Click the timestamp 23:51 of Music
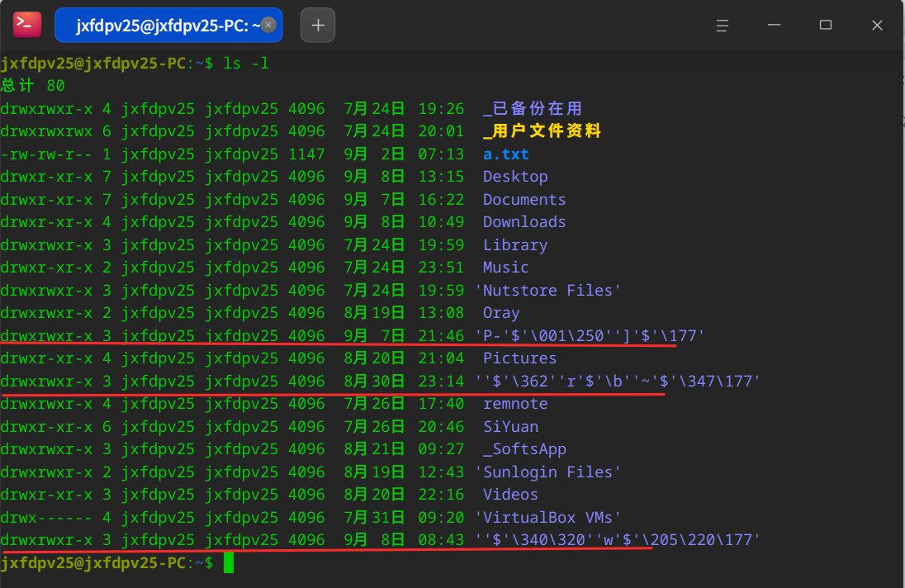The width and height of the screenshot is (905, 588). (x=441, y=268)
